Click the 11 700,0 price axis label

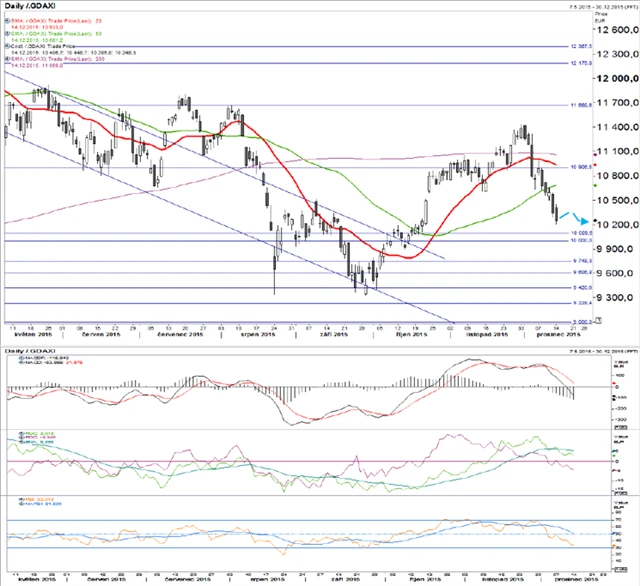pos(618,102)
